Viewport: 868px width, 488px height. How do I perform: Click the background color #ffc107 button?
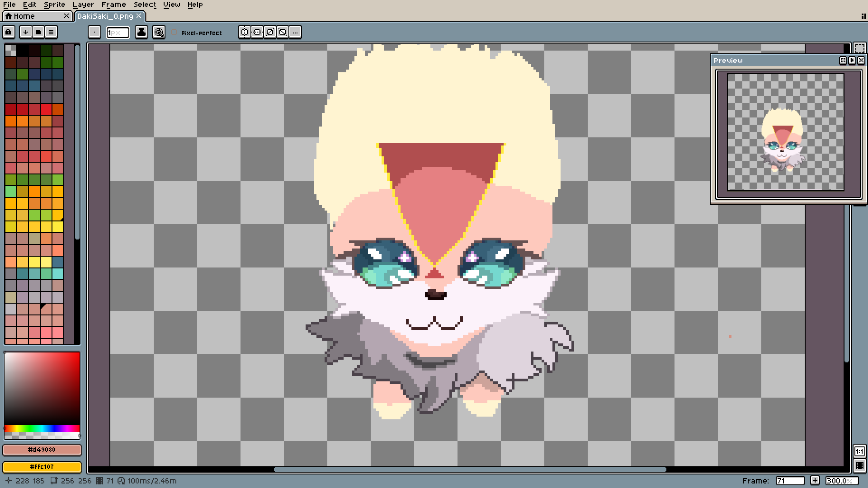42,466
